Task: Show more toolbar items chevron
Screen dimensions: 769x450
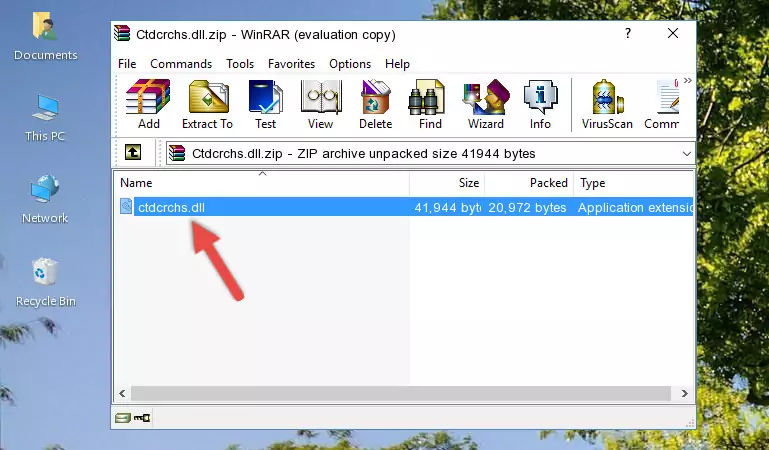Action: [x=688, y=81]
